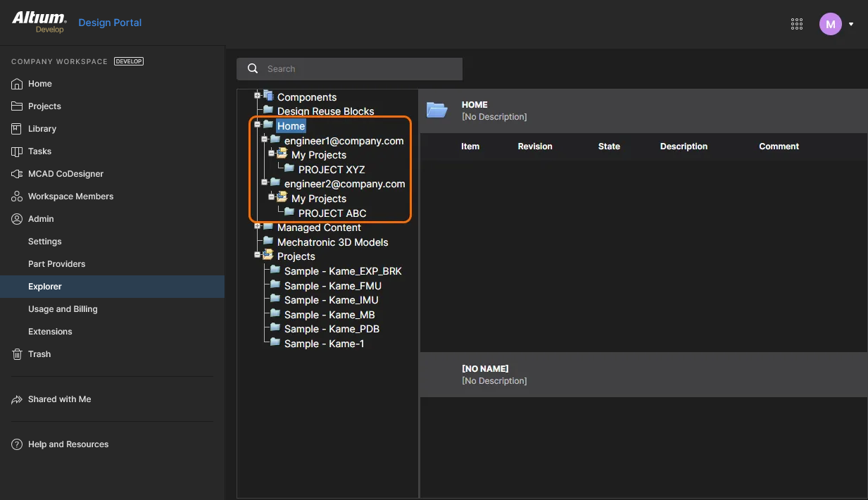Open the Trash bin icon
868x500 pixels.
tap(17, 354)
